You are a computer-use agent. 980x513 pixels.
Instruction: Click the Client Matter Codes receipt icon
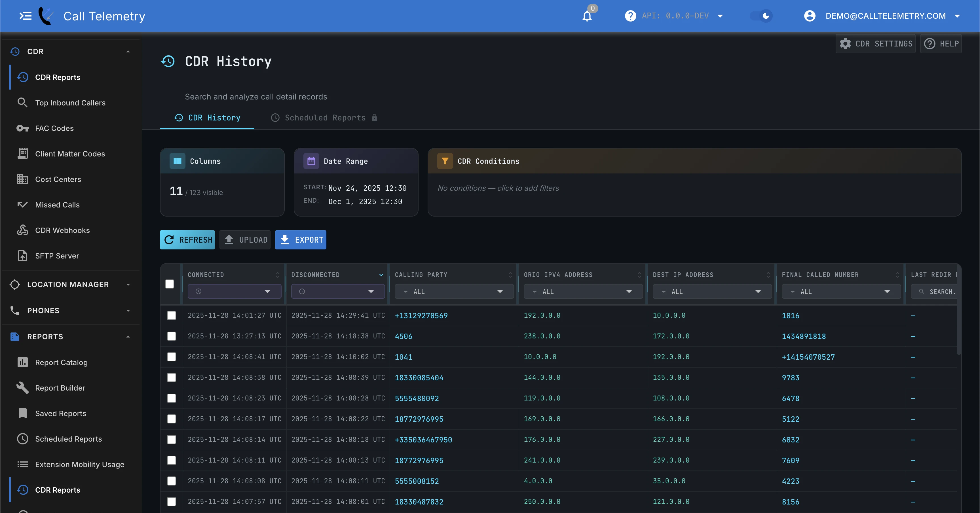pos(22,154)
